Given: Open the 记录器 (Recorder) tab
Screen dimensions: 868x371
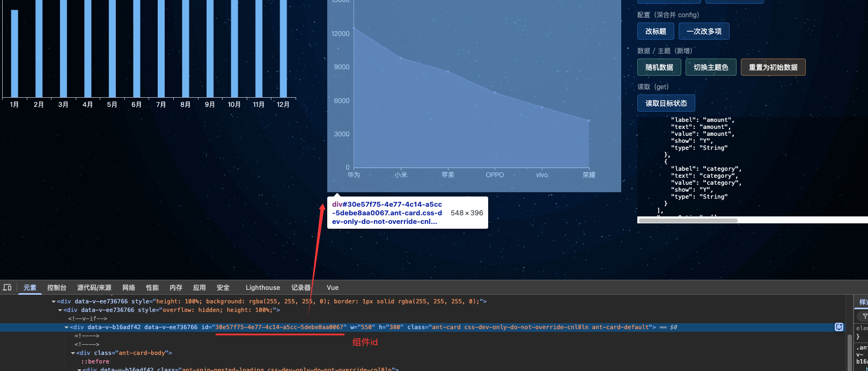Looking at the screenshot, I should 301,287.
